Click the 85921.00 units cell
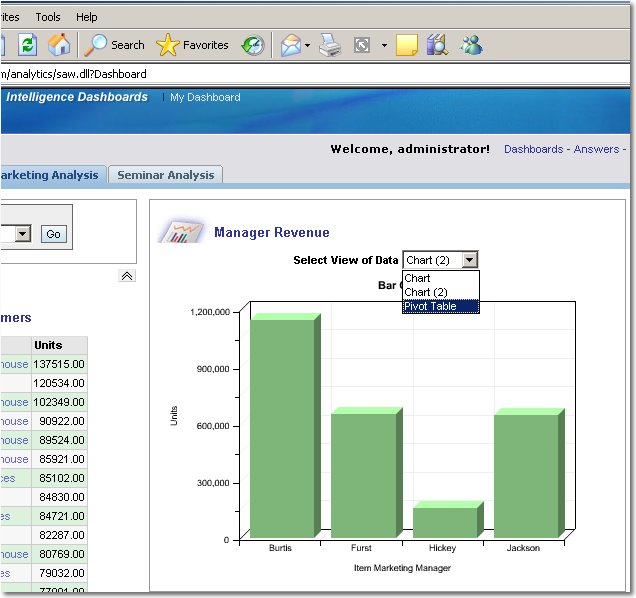636x598 pixels. click(59, 459)
